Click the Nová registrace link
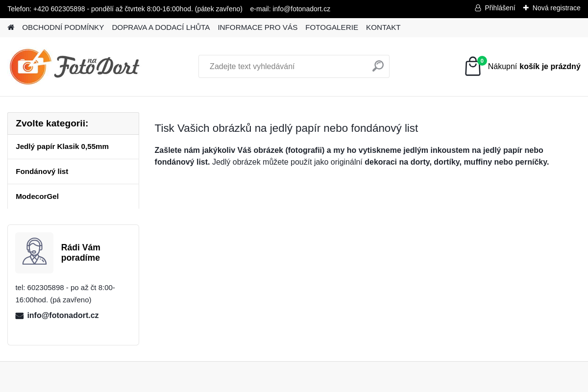The width and height of the screenshot is (588, 392). [556, 8]
